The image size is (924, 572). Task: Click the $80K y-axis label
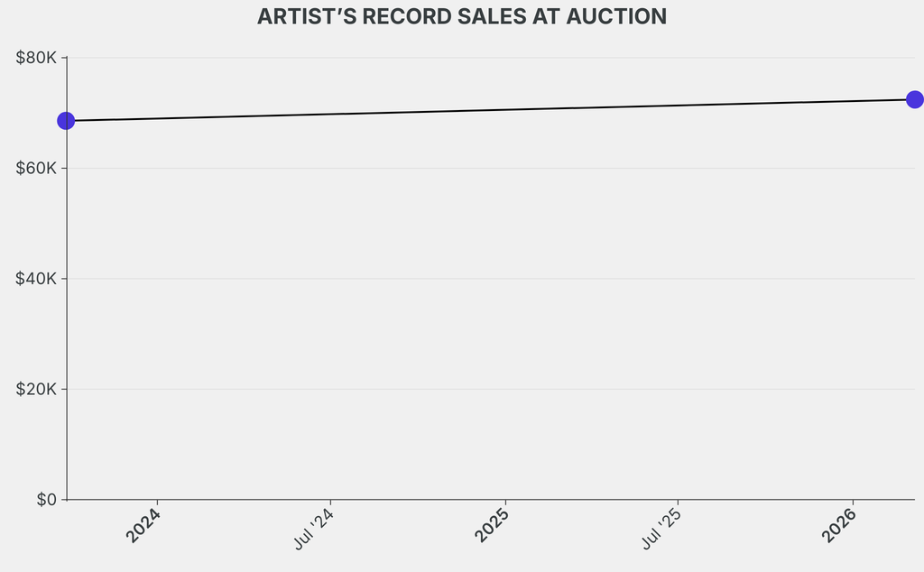coord(36,58)
